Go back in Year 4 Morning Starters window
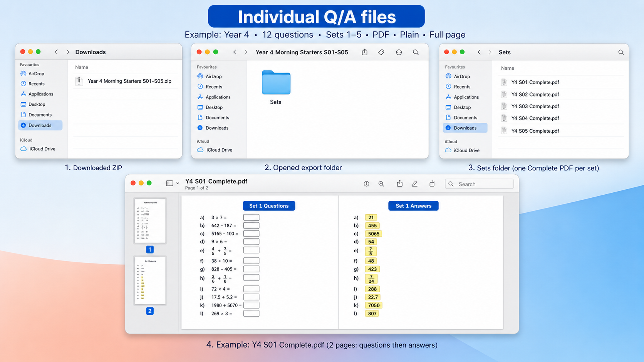This screenshot has height=362, width=644. pos(235,52)
